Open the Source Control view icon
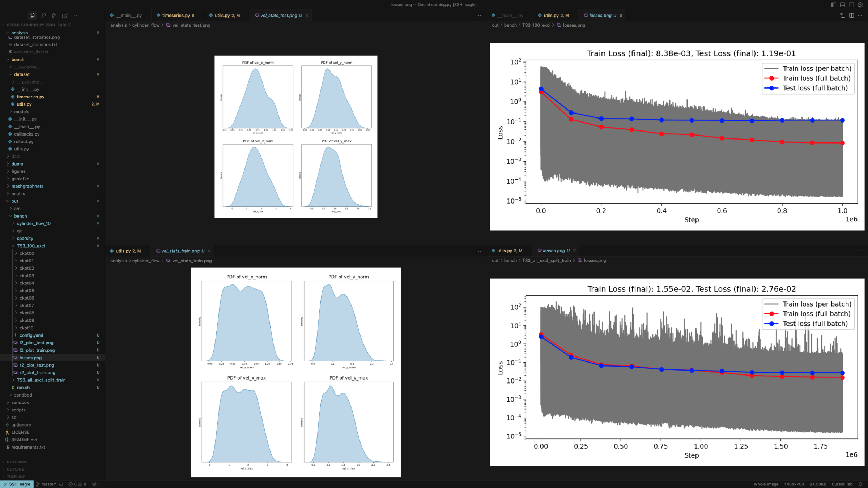Image resolution: width=868 pixels, height=488 pixels. 54,16
